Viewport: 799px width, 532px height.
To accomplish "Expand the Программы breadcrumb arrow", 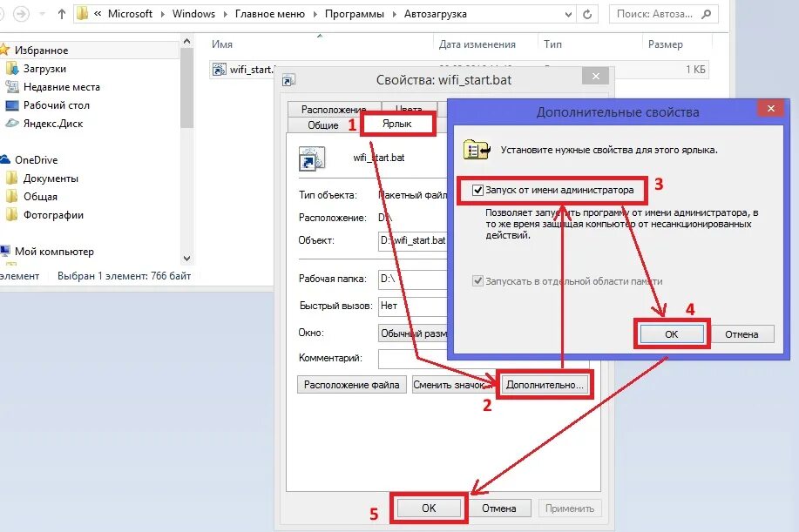I will coord(395,14).
